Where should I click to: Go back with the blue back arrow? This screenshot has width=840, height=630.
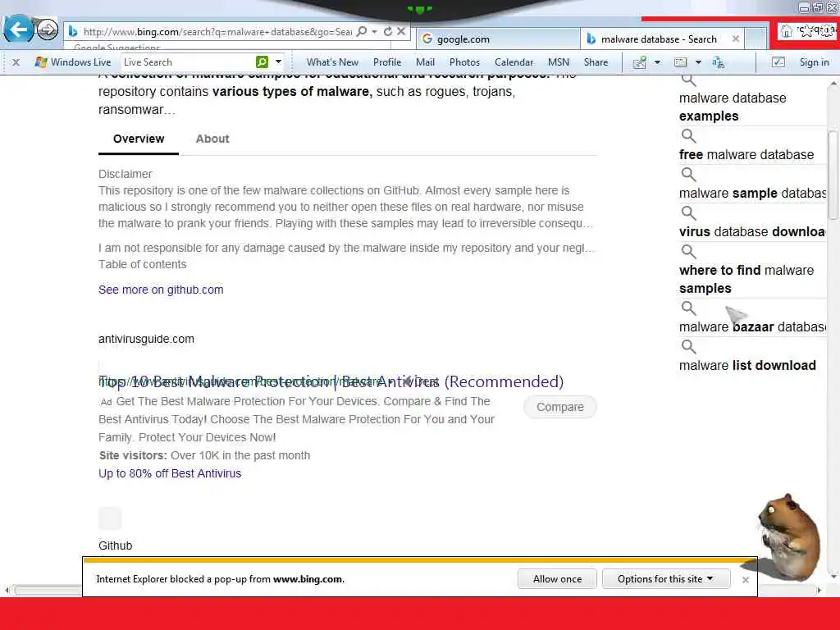[x=19, y=29]
